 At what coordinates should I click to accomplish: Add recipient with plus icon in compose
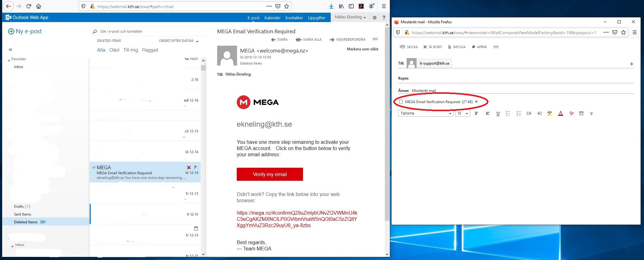(x=632, y=64)
